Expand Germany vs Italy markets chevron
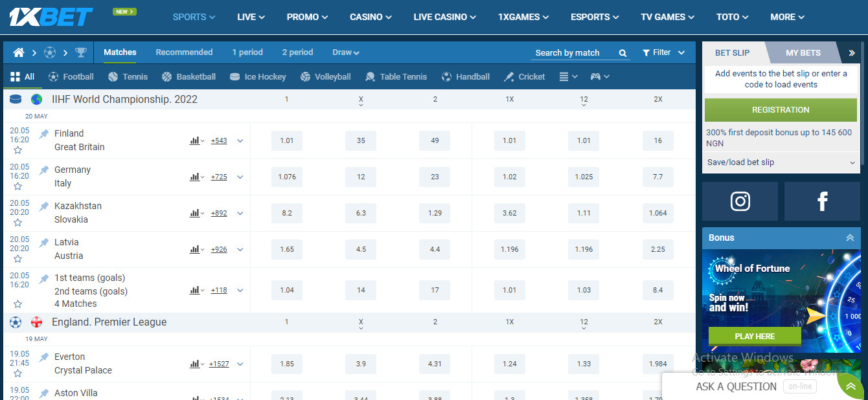Screen dimensions: 868x400 pos(240,177)
